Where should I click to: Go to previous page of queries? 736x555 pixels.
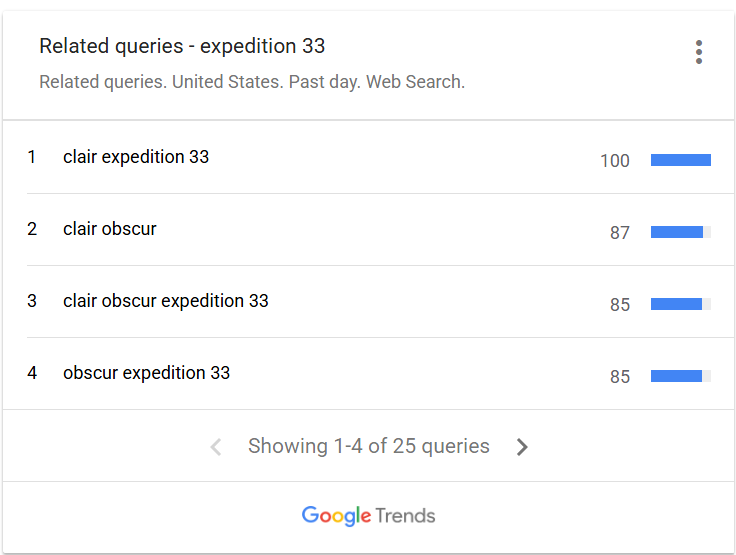click(215, 447)
